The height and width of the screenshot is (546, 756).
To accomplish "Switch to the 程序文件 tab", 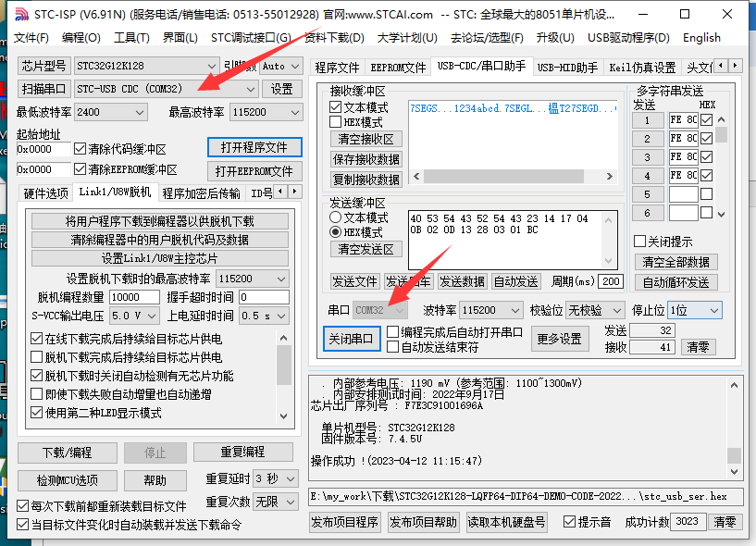I will [337, 68].
